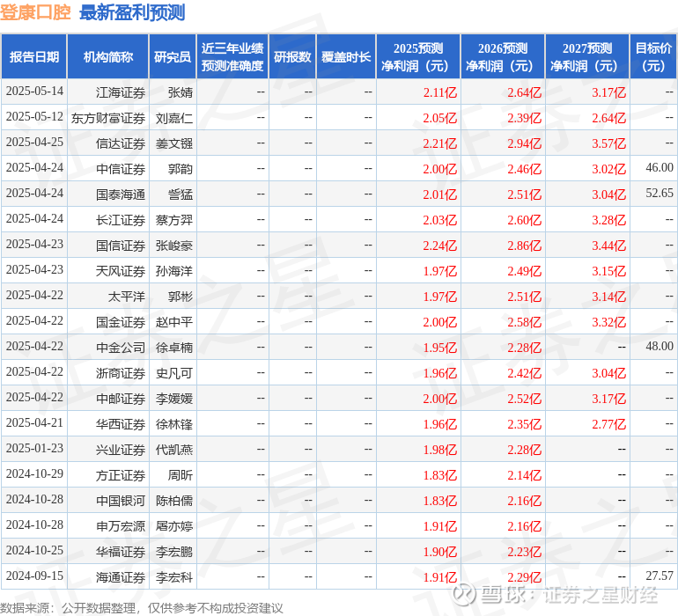The height and width of the screenshot is (616, 678).
Task: Click the date 2025-05-12
Action: pos(34,116)
